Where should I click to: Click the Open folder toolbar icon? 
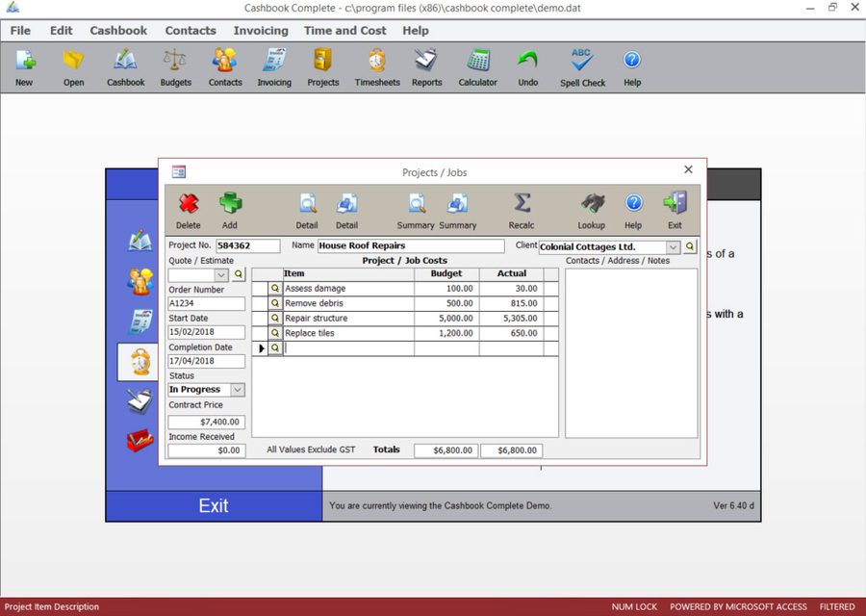click(73, 61)
